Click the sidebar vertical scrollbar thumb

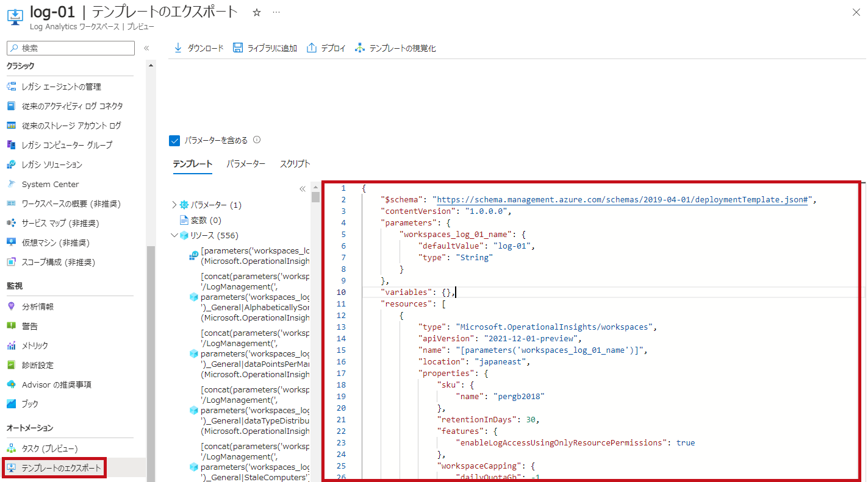click(150, 364)
